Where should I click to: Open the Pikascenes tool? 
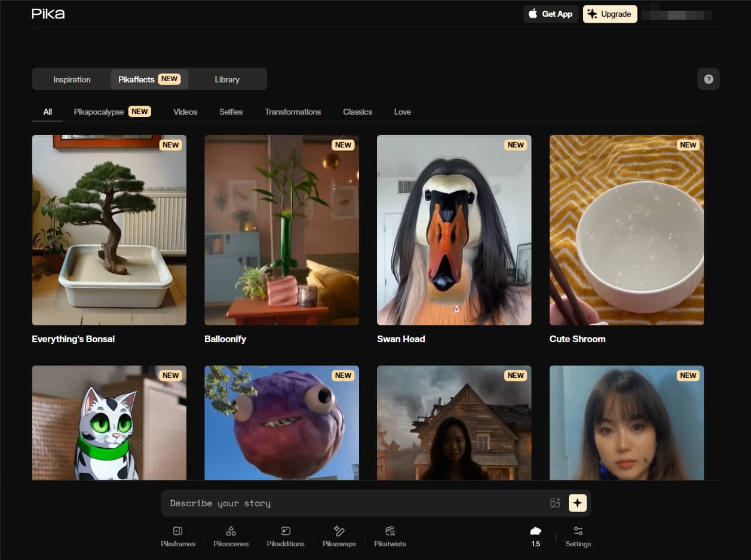tap(231, 536)
